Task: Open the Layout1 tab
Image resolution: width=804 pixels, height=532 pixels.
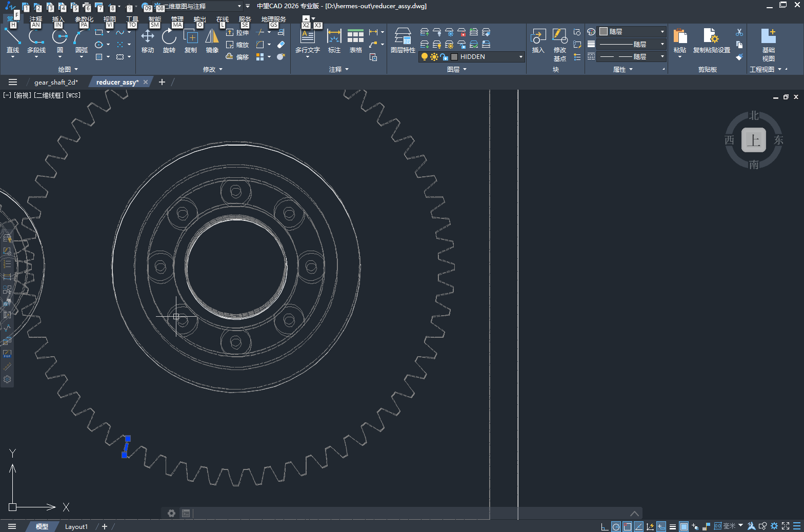Action: [76, 526]
